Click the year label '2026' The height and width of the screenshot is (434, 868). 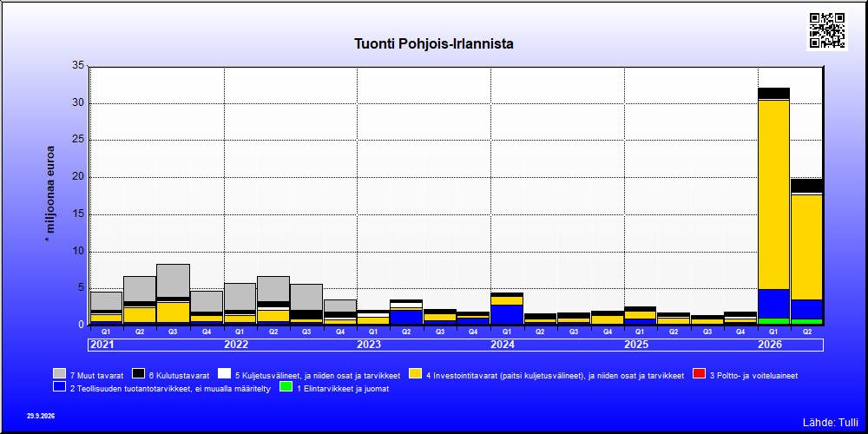770,345
